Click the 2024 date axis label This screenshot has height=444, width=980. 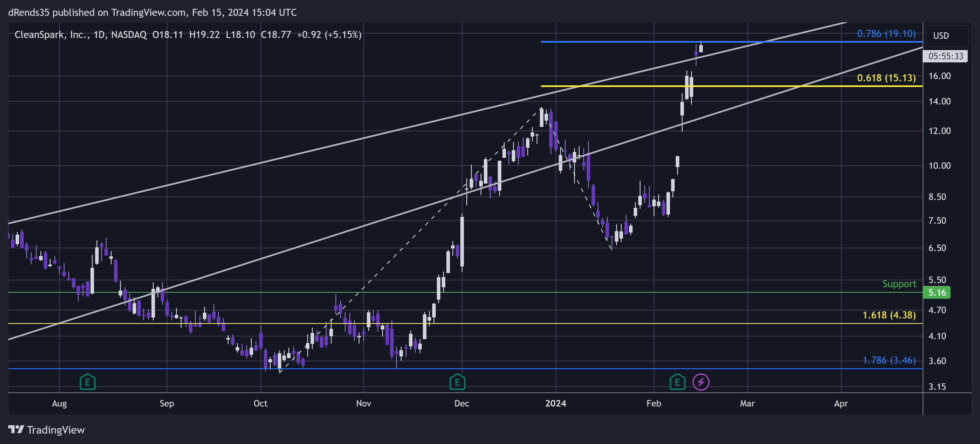coord(555,403)
